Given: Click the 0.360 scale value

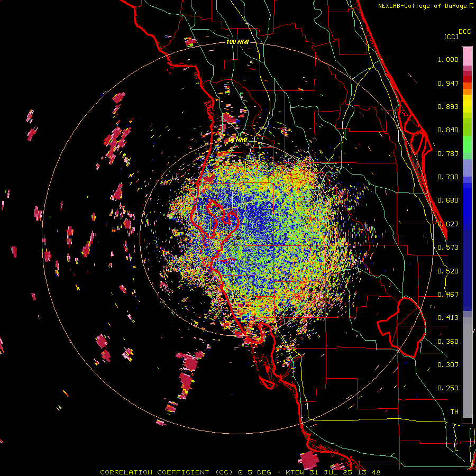Looking at the screenshot, I should coord(448,342).
